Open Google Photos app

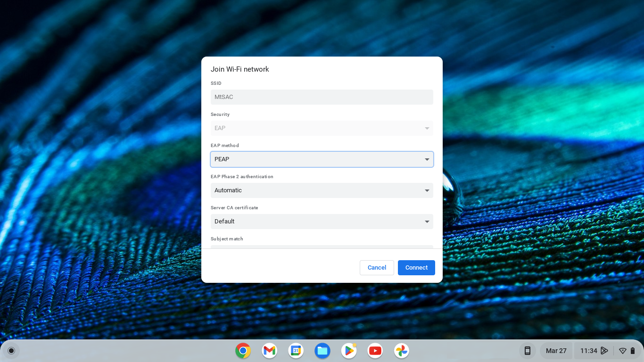click(x=401, y=351)
